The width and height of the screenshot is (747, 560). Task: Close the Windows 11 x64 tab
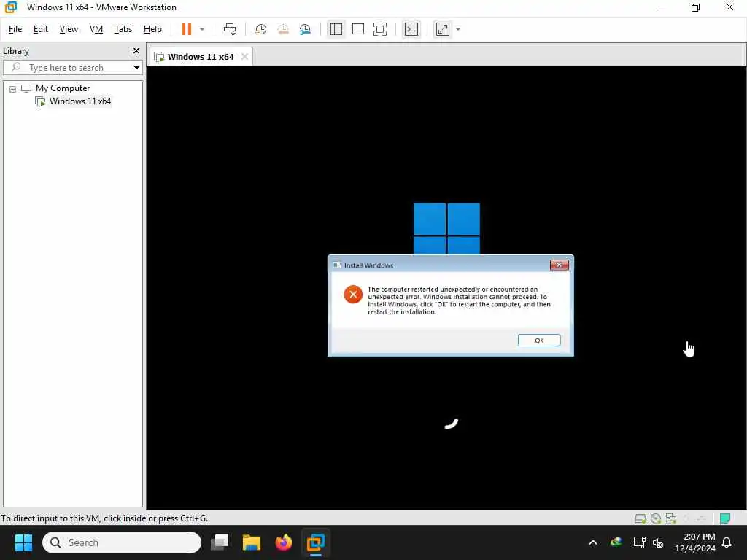244,57
